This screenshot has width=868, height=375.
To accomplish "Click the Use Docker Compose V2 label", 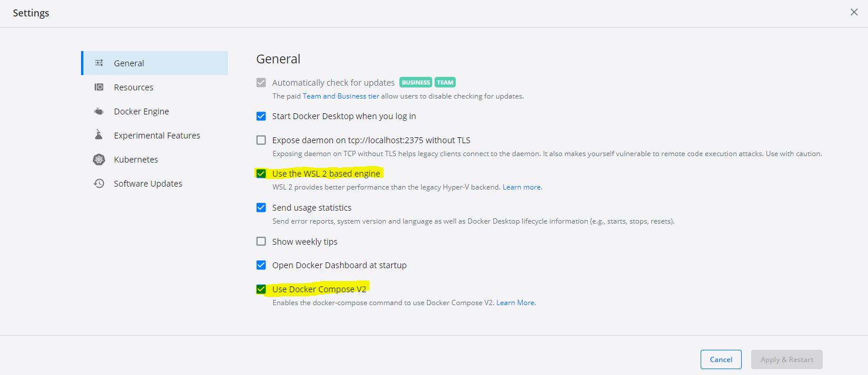I will pos(319,289).
